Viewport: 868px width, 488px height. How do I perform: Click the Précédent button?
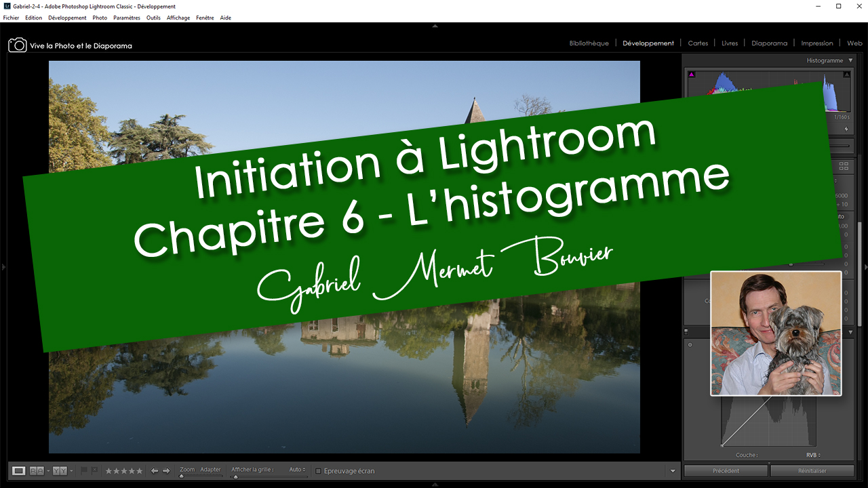tap(726, 470)
